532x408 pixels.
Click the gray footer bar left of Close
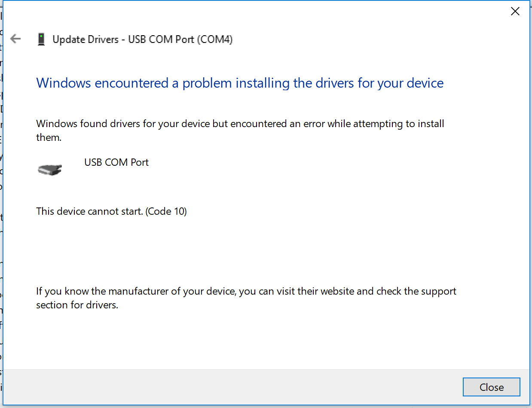[x=232, y=387]
